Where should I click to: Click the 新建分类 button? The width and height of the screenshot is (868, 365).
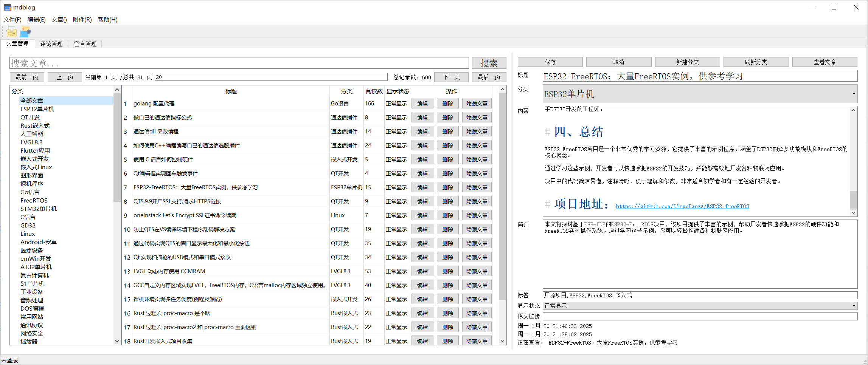pos(688,62)
